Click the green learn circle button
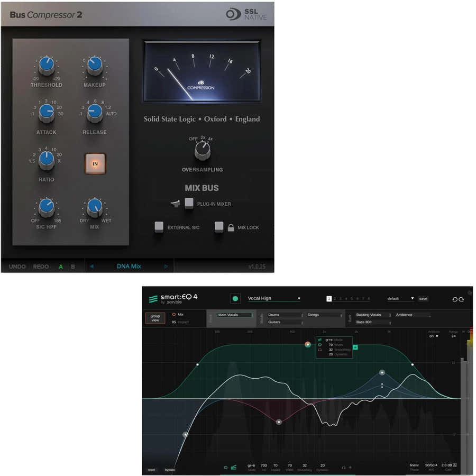476x476 pixels. [235, 299]
